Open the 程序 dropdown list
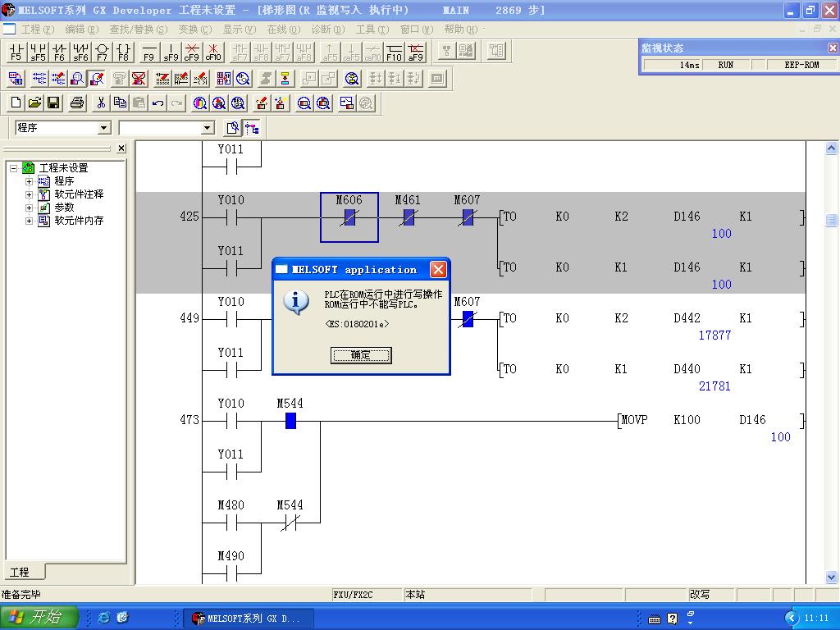The height and width of the screenshot is (630, 840). point(104,128)
